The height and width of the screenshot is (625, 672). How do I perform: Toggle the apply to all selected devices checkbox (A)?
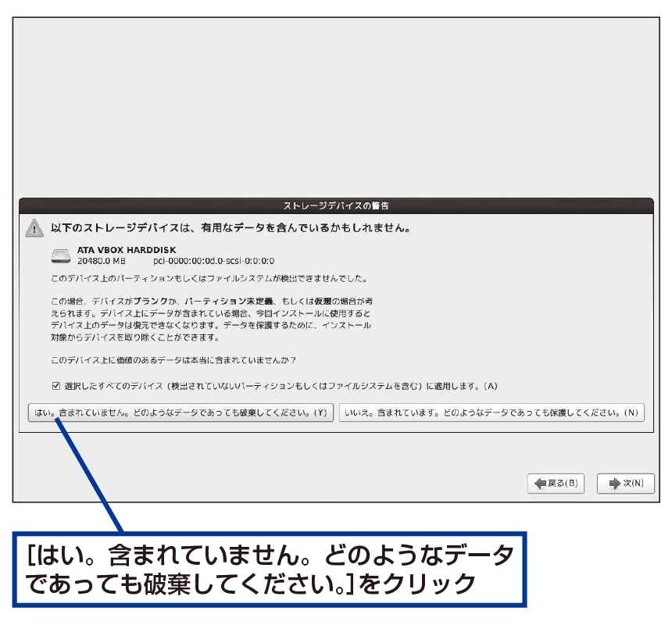click(x=55, y=386)
